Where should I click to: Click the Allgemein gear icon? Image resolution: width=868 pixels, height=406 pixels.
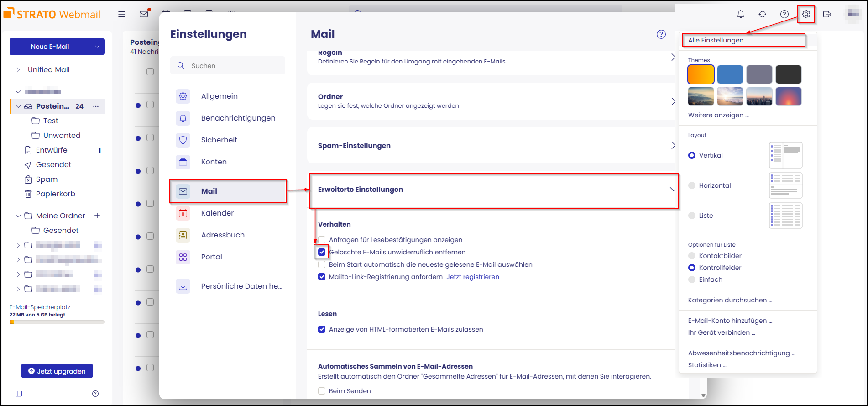pos(183,96)
